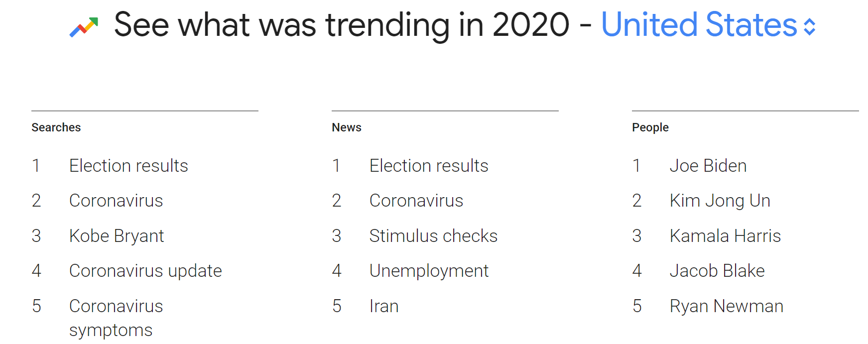Click Election results in the News column
The height and width of the screenshot is (344, 868).
click(429, 165)
